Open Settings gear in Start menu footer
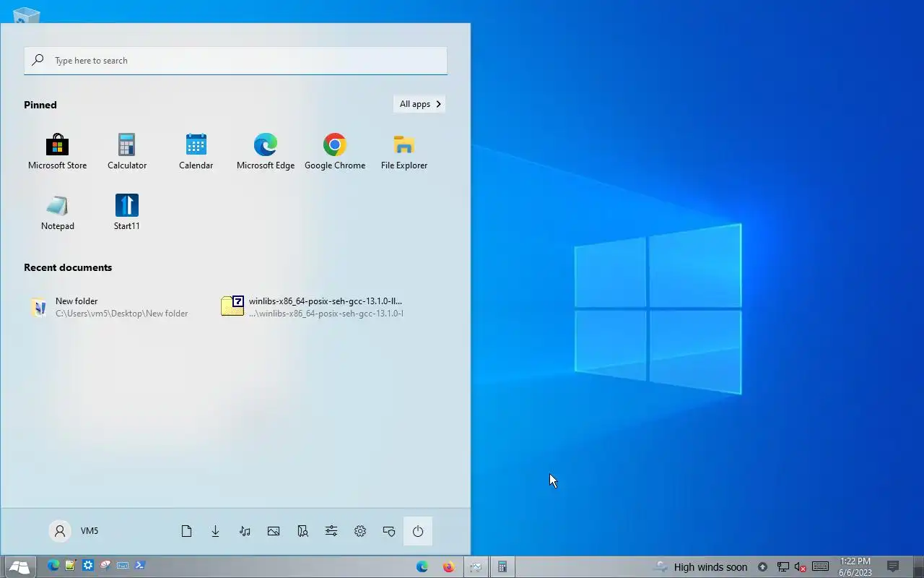The image size is (924, 578). tap(360, 531)
